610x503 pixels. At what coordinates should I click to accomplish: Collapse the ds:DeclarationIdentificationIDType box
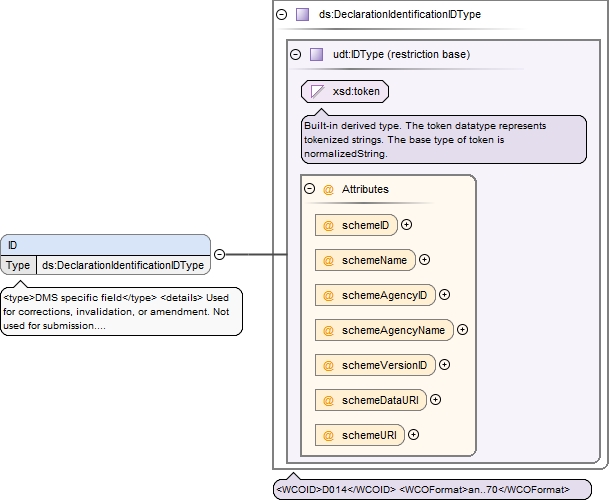[281, 14]
